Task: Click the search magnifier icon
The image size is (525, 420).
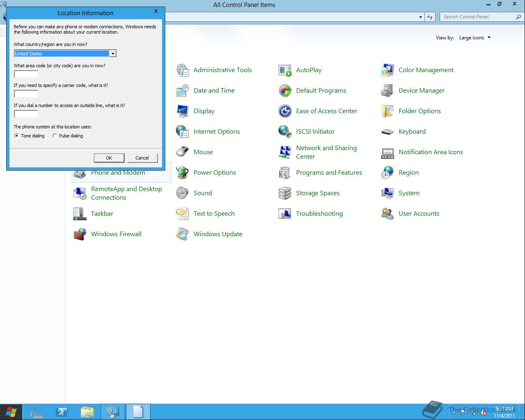Action: [x=518, y=17]
